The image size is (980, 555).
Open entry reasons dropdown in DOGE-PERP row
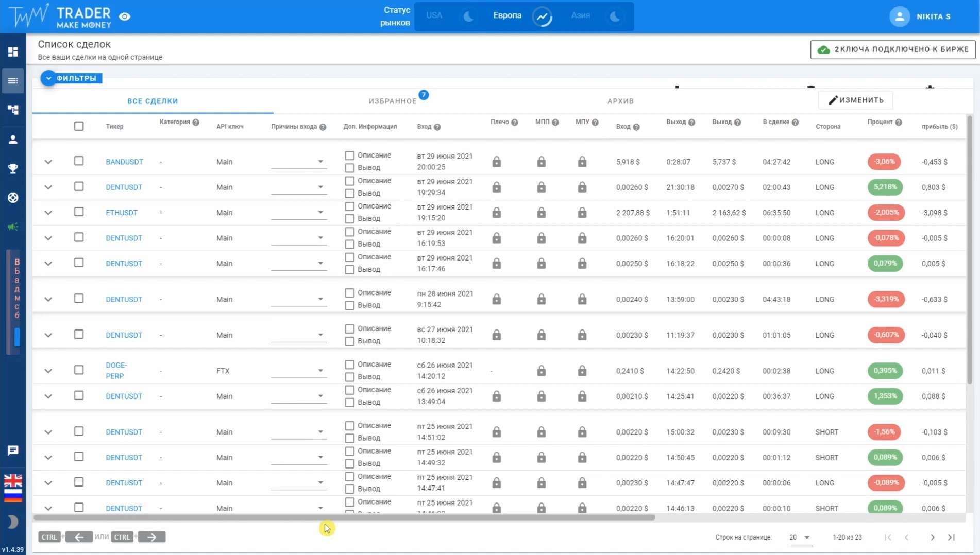pyautogui.click(x=299, y=371)
